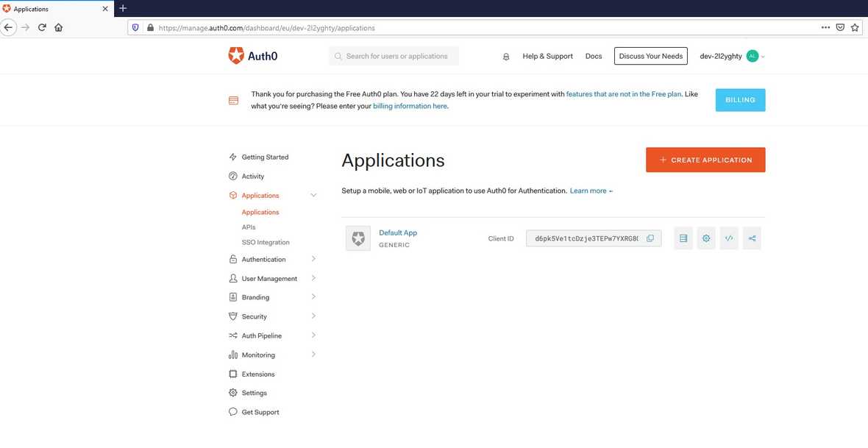Viewport: 868px width, 448px height.
Task: Click the CREATE APPLICATION button
Action: pyautogui.click(x=705, y=160)
